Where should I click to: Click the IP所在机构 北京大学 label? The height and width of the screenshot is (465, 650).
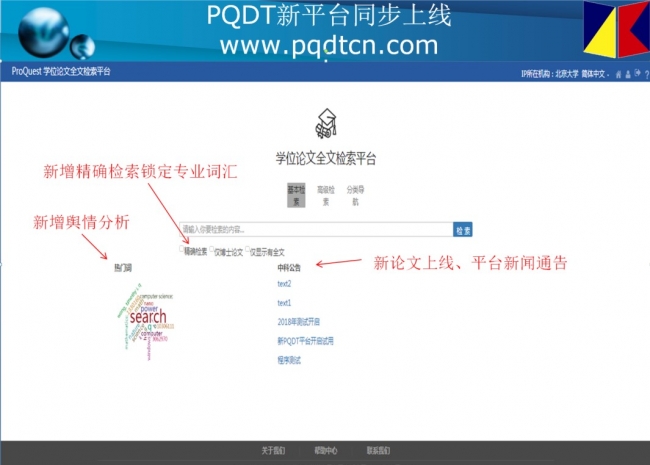(x=550, y=74)
